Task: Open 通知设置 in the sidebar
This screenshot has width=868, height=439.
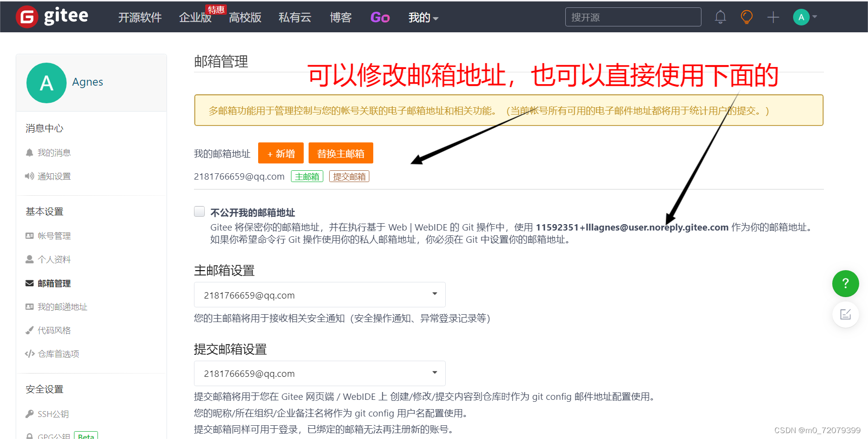Action: point(54,176)
